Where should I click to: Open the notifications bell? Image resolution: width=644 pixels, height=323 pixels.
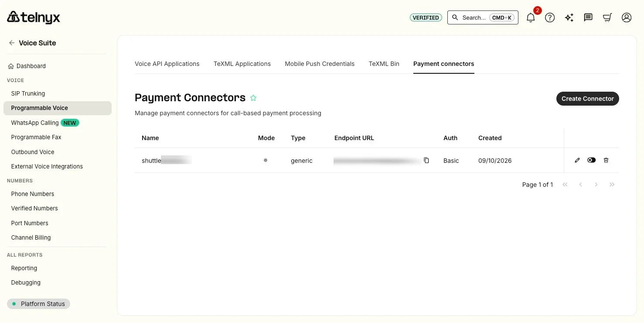pyautogui.click(x=531, y=17)
